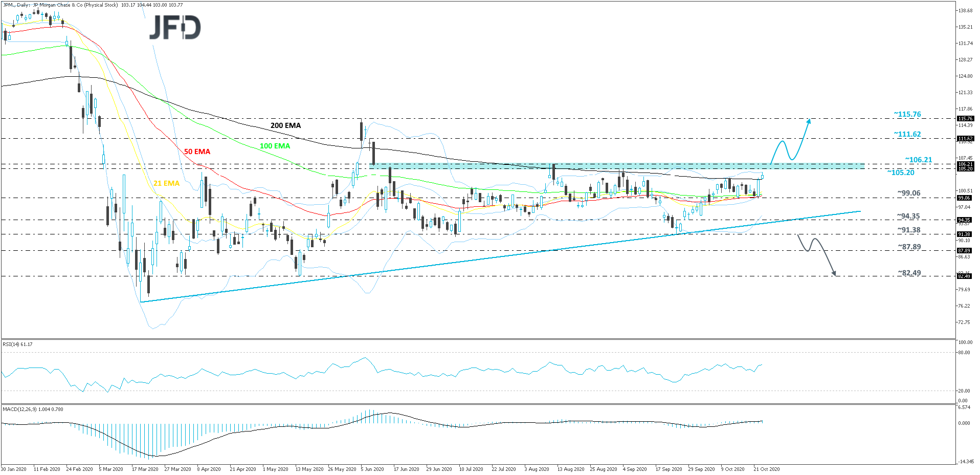This screenshot has width=980, height=475.
Task: Click the 131.74 price axis value
Action: coord(965,43)
